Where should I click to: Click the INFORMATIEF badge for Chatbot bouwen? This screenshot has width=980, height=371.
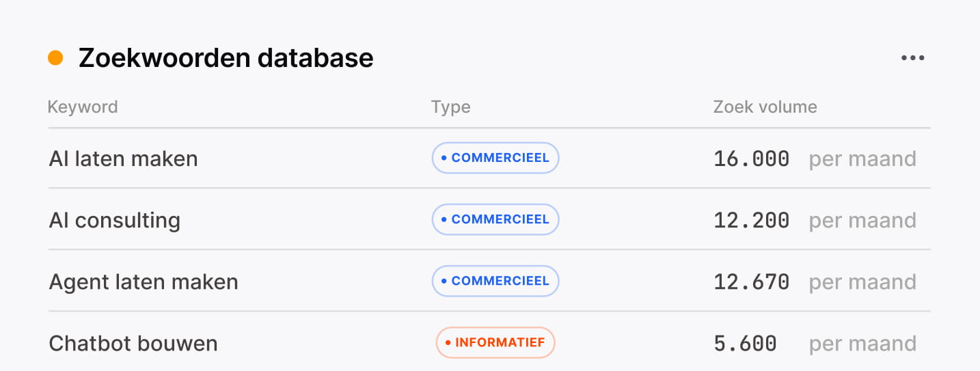[x=495, y=342]
